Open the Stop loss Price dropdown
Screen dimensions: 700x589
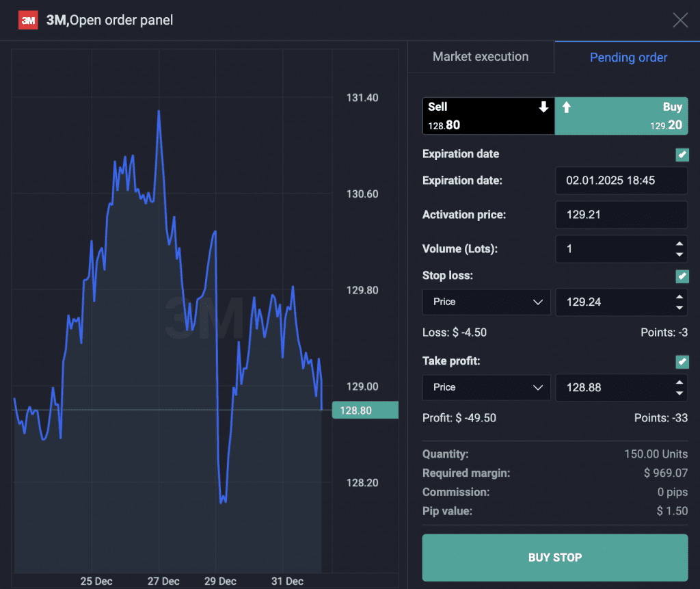point(486,302)
